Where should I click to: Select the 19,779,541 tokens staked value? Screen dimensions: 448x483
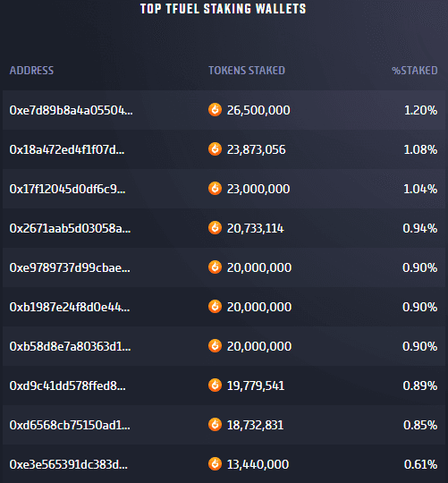pos(256,386)
